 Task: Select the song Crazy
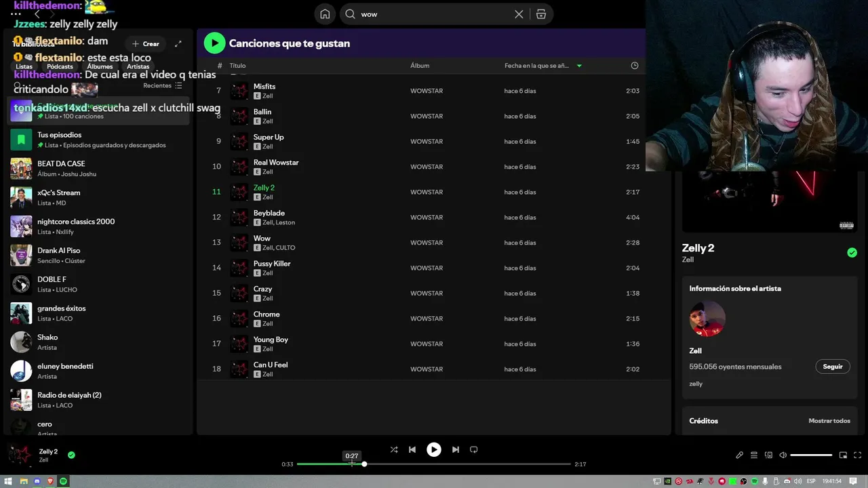(262, 289)
